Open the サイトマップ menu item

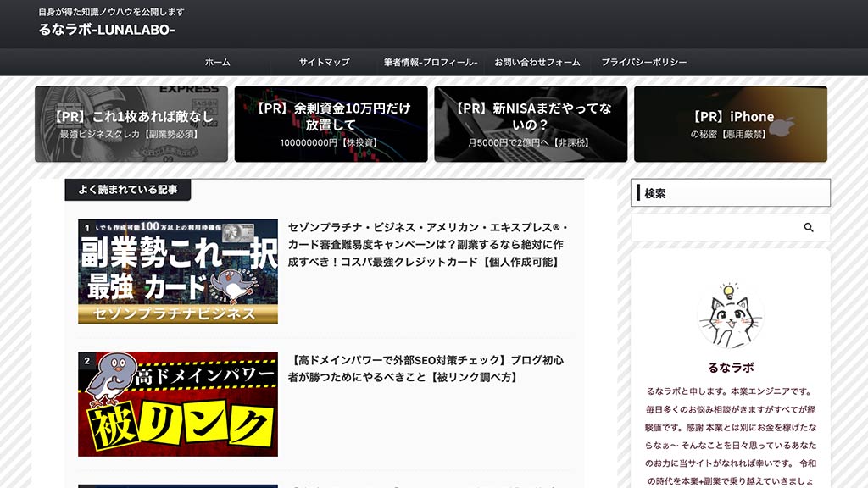click(324, 63)
